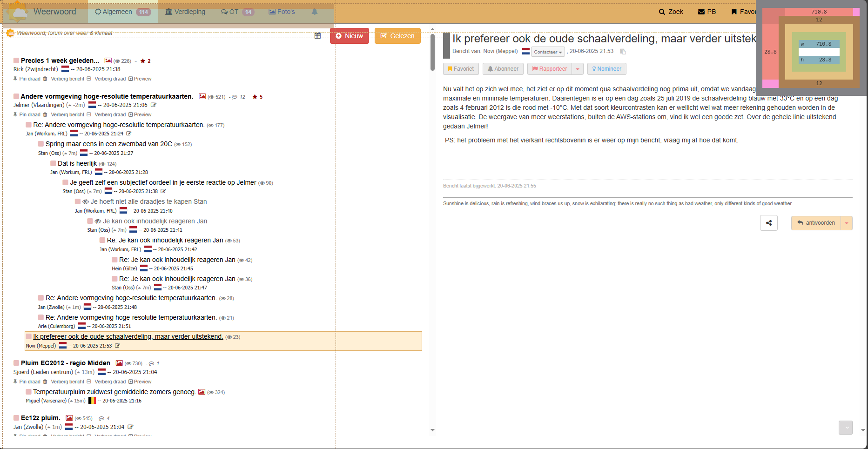Click the thread list scroll-down arrow
Viewport: 868px width, 449px height.
click(432, 430)
